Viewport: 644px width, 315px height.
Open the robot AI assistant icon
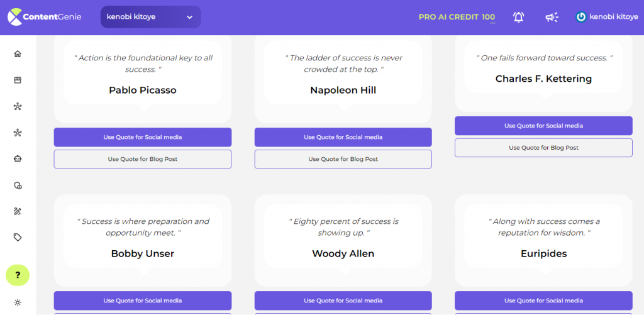tap(17, 159)
